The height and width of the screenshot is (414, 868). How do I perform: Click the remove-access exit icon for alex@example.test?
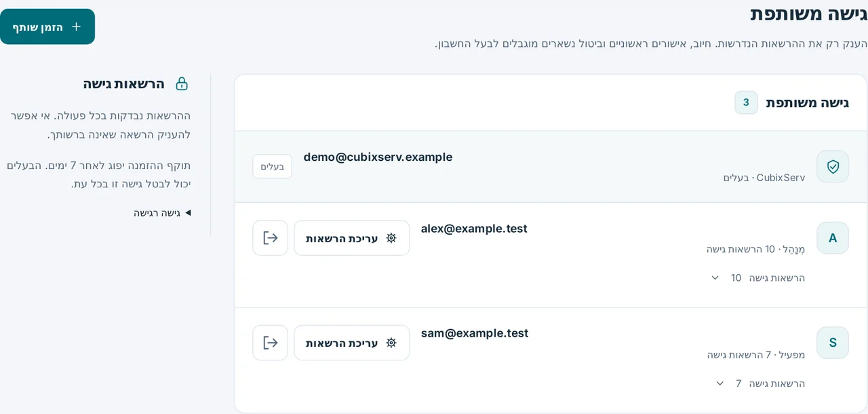[x=271, y=238]
